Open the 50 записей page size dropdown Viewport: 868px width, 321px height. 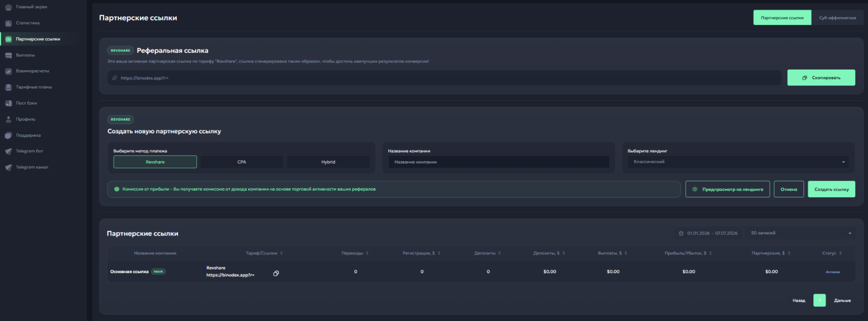click(x=800, y=233)
